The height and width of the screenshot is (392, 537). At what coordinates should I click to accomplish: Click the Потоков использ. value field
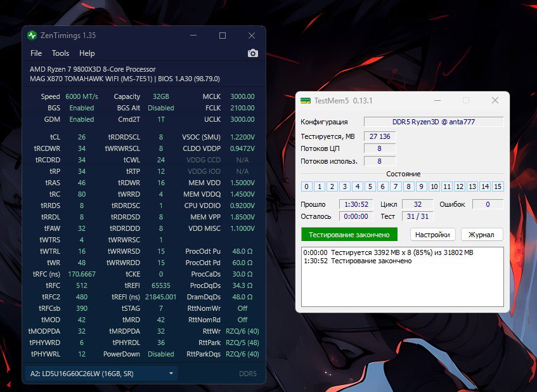[380, 161]
